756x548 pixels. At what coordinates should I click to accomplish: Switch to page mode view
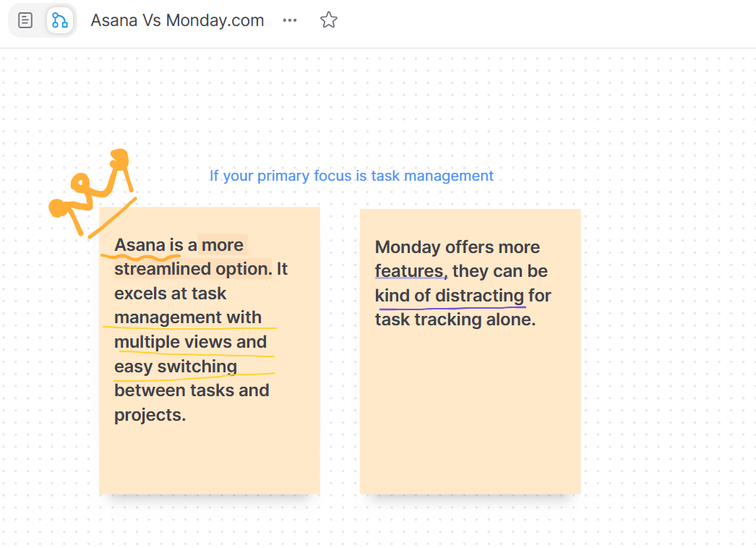(25, 20)
